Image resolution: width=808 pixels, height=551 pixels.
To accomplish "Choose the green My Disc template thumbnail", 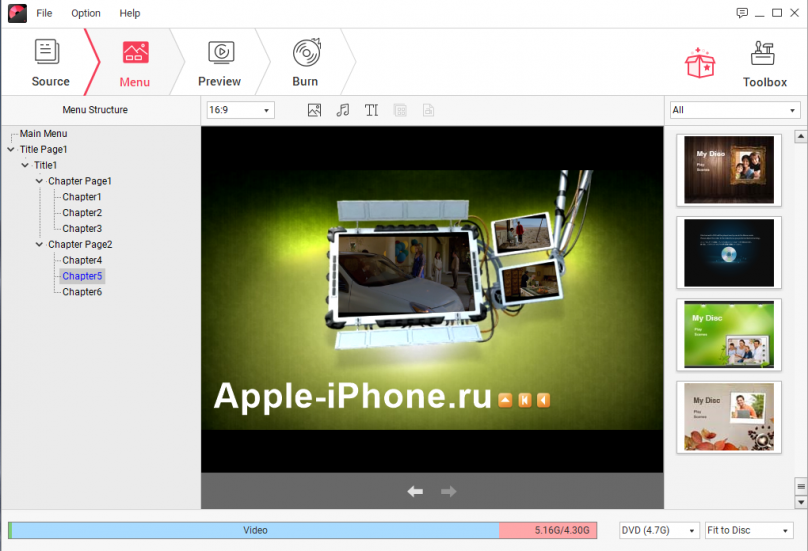I will coord(729,335).
